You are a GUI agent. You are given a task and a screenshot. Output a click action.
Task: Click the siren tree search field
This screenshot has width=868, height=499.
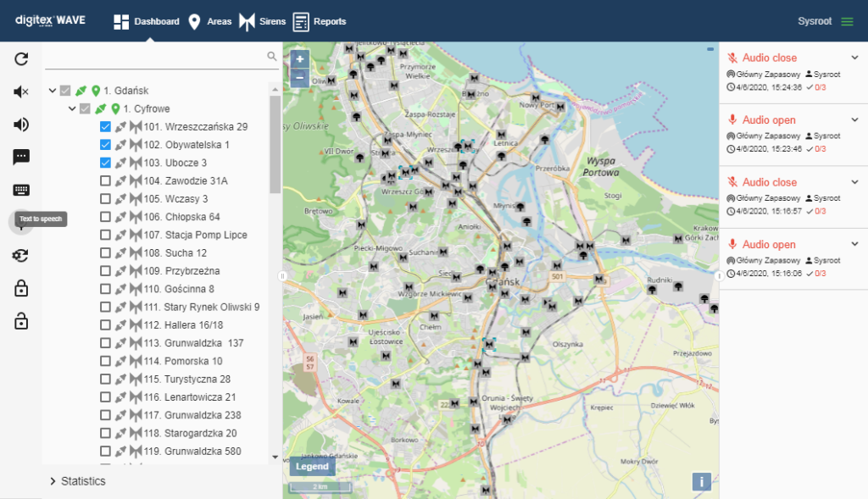pyautogui.click(x=155, y=56)
